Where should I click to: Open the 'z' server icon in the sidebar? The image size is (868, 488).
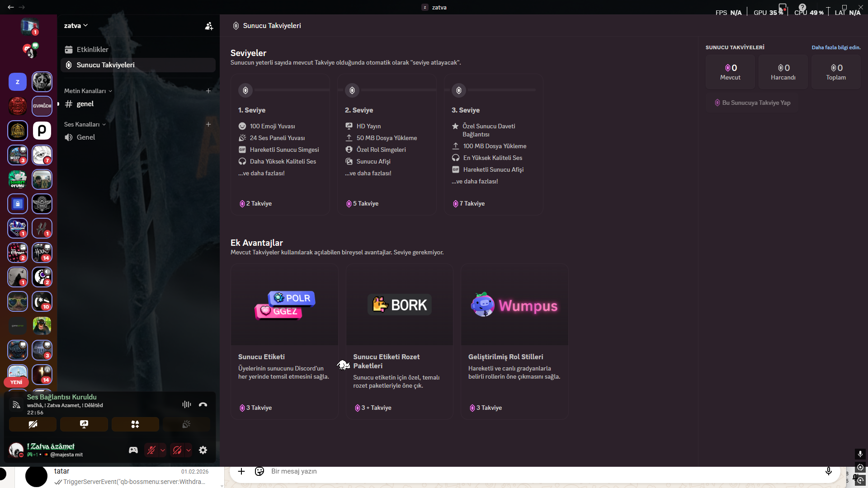point(18,82)
